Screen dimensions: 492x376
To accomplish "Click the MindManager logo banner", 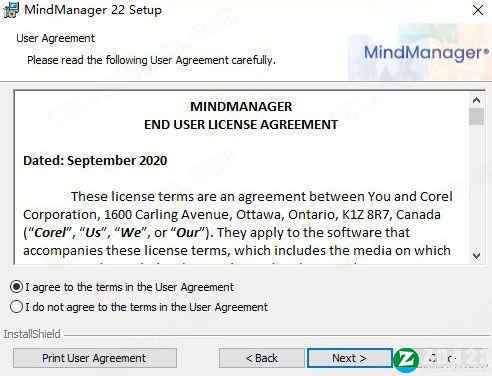I will (x=420, y=53).
